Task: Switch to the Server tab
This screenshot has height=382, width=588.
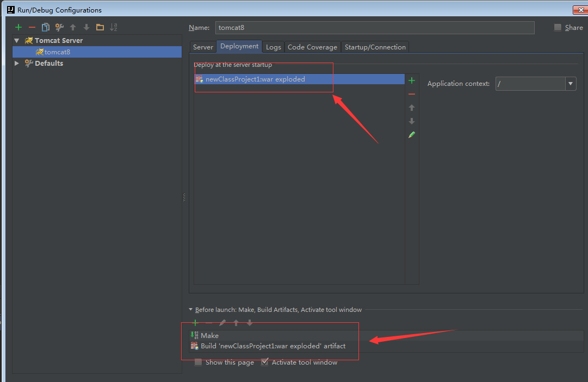Action: pos(203,47)
